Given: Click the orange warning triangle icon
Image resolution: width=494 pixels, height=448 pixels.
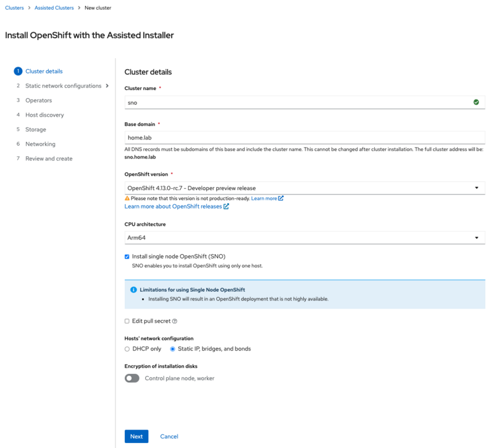Looking at the screenshot, I should [x=127, y=198].
